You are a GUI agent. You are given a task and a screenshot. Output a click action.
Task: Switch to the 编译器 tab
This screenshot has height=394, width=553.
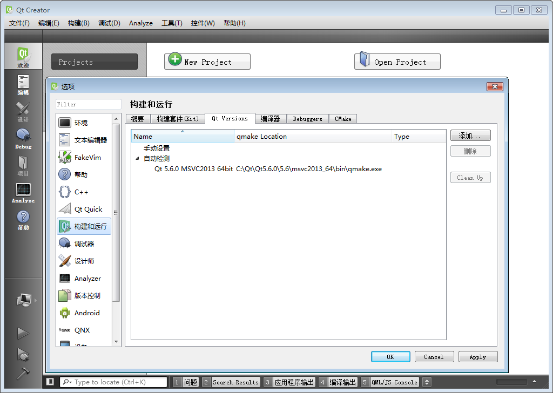click(271, 119)
